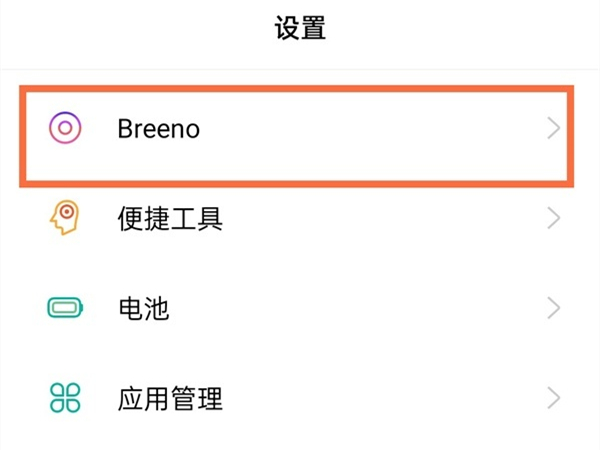
Task: Click the 设置 page title
Action: pyautogui.click(x=300, y=29)
